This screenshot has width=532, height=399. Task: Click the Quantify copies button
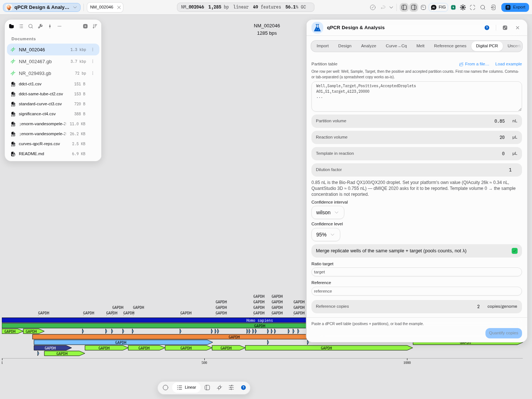(504, 333)
